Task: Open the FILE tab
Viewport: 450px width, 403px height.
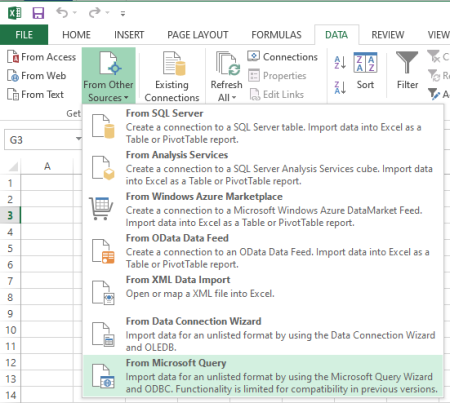Action: pos(24,35)
